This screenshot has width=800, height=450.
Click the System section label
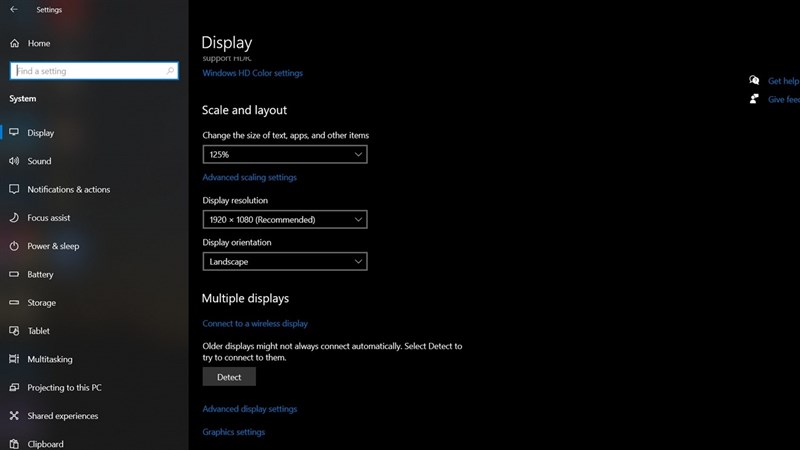tap(22, 98)
